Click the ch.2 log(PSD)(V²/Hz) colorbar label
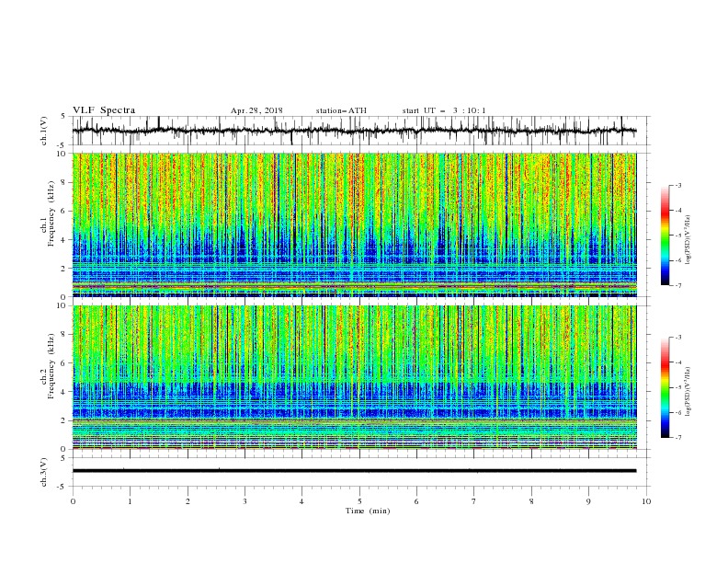Screen dimensions: 728x563 [x=688, y=392]
